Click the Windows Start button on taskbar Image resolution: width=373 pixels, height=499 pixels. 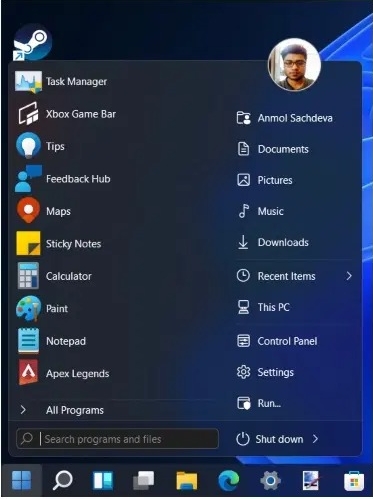point(22,481)
